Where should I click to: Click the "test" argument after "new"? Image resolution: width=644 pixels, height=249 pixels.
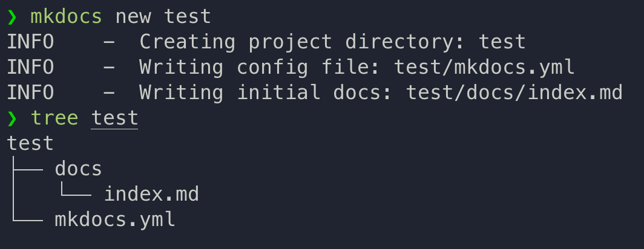click(x=188, y=17)
